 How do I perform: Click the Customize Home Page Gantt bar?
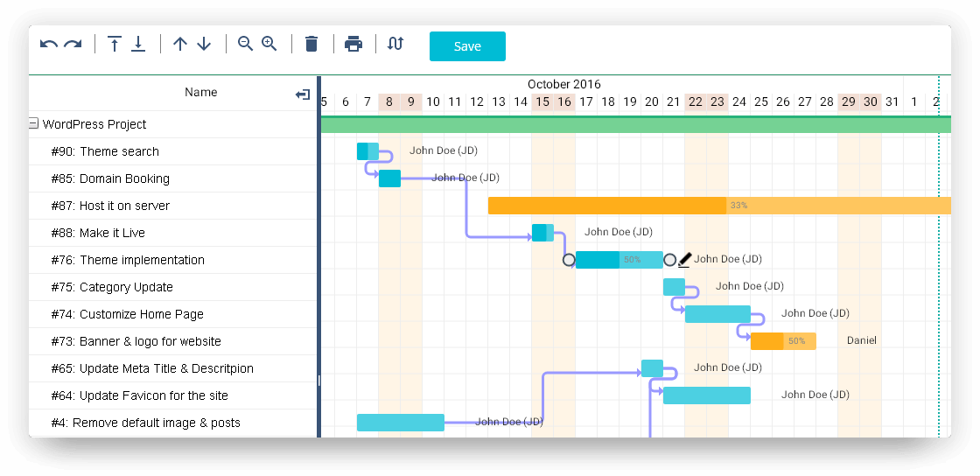[717, 314]
